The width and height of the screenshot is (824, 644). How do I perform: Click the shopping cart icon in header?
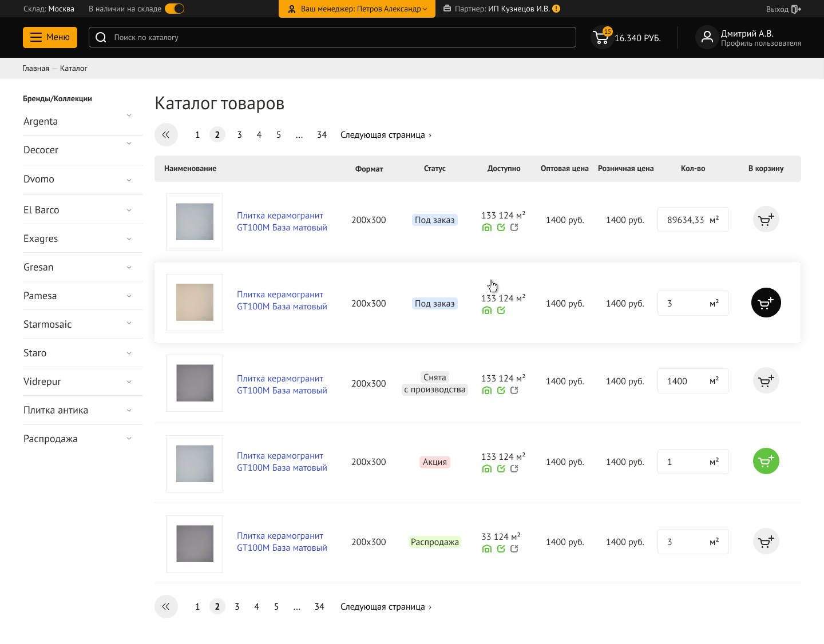point(601,38)
